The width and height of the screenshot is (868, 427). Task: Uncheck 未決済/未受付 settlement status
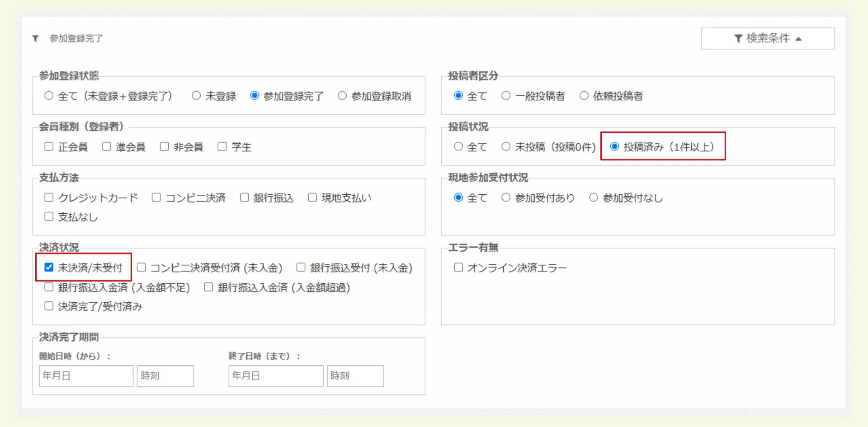click(x=49, y=267)
